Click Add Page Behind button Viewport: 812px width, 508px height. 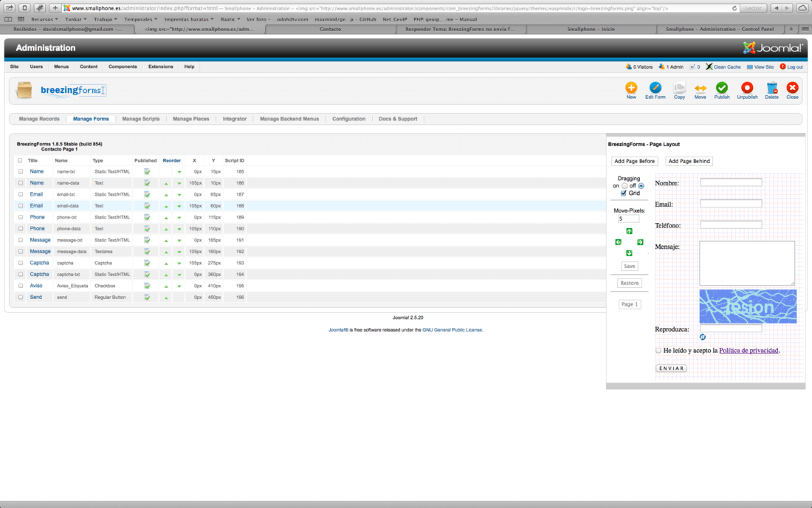[689, 161]
